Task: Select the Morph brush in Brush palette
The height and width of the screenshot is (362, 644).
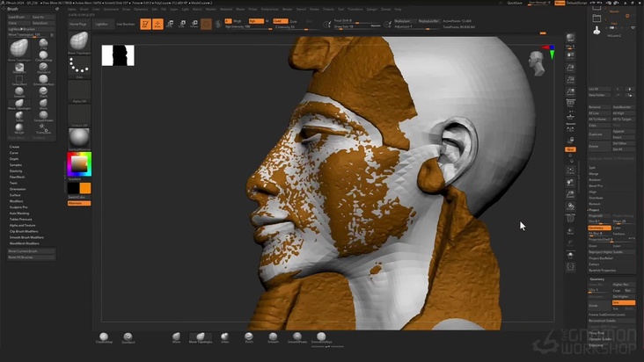Action: coord(19,128)
